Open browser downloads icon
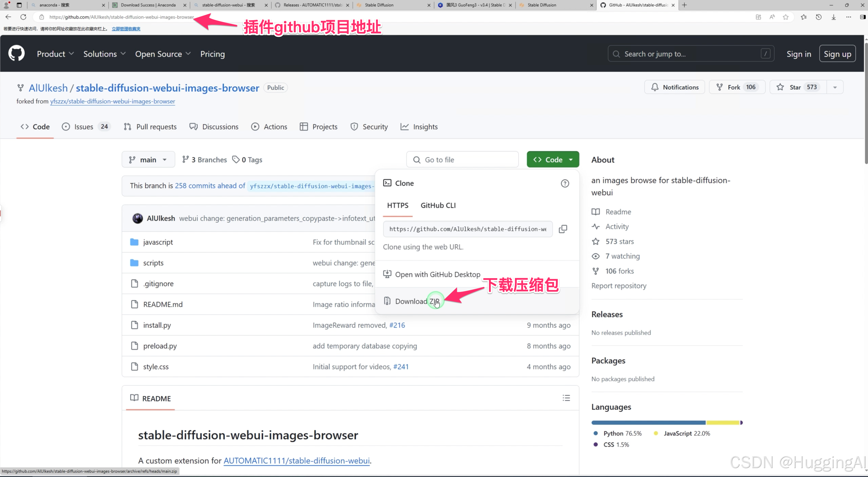Image resolution: width=868 pixels, height=477 pixels. tap(833, 17)
